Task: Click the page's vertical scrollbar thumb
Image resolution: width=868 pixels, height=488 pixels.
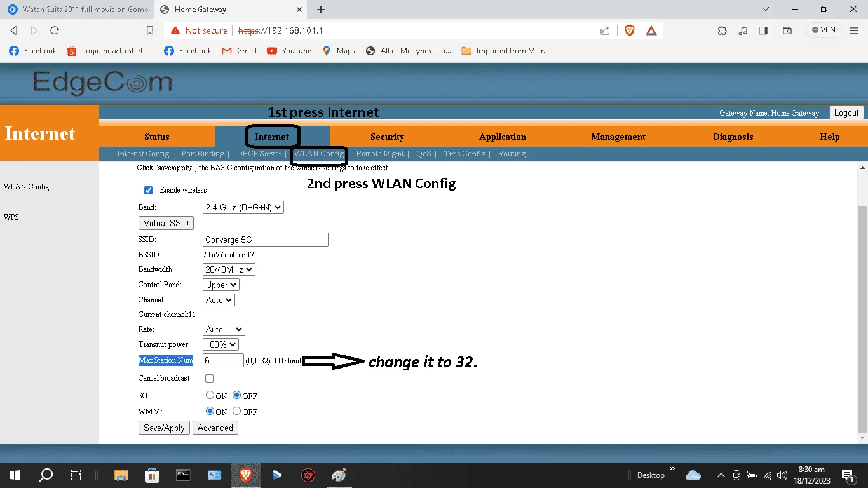Action: [862, 319]
